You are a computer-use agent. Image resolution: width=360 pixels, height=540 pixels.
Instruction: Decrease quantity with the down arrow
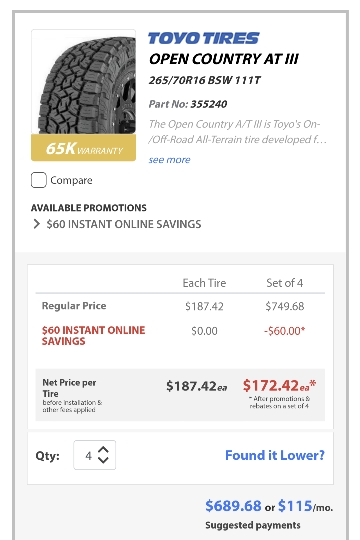tap(103, 460)
